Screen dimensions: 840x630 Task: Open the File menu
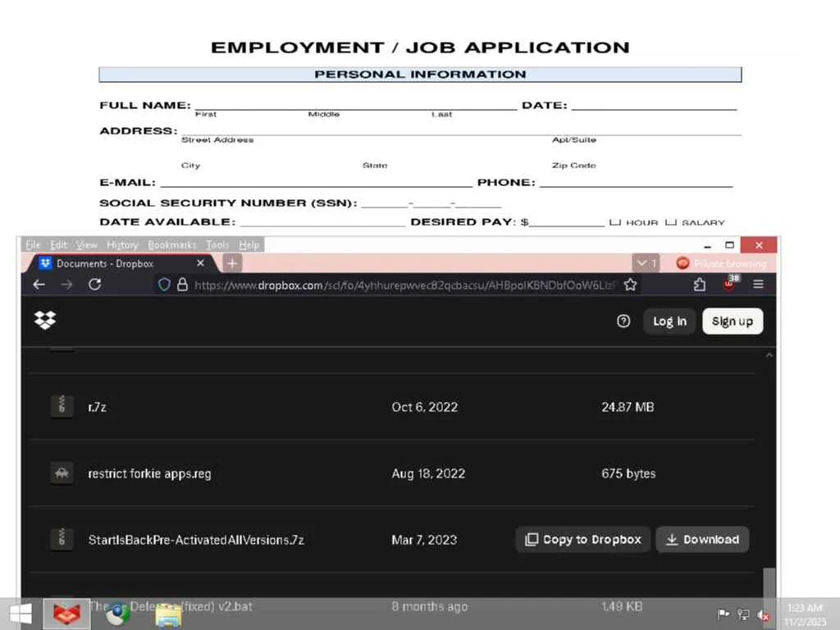pyautogui.click(x=33, y=244)
